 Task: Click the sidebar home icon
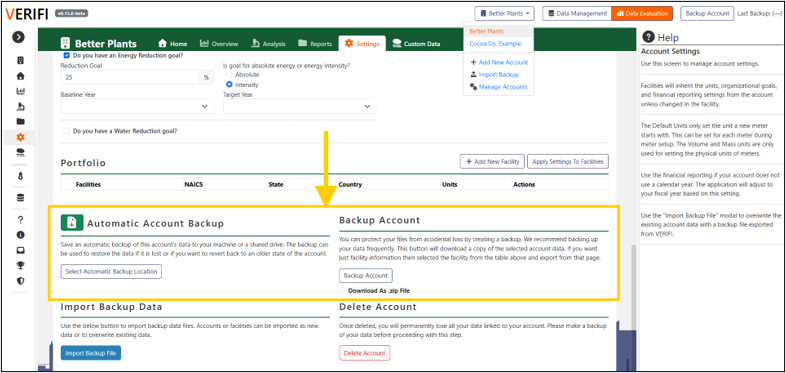point(21,76)
